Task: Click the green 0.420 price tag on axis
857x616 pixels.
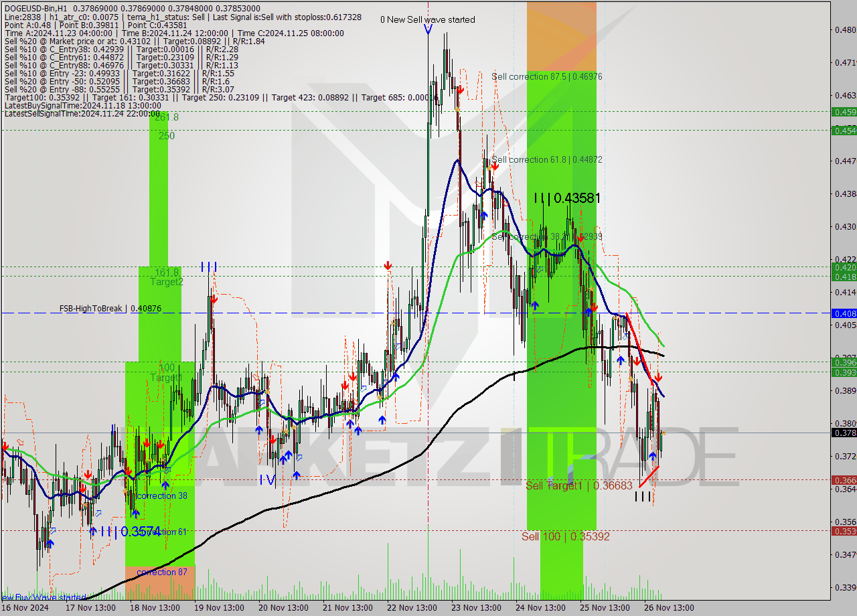Action: point(844,267)
